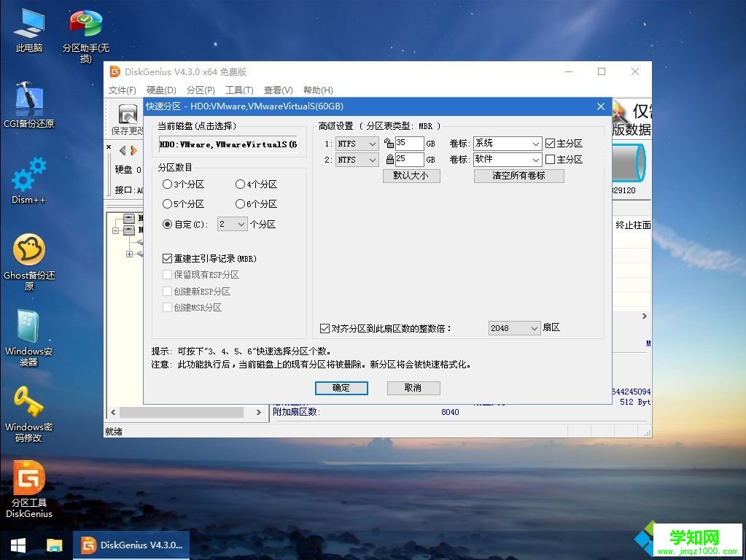Enable 主分区 for the second partition
The width and height of the screenshot is (746, 560).
coord(549,159)
